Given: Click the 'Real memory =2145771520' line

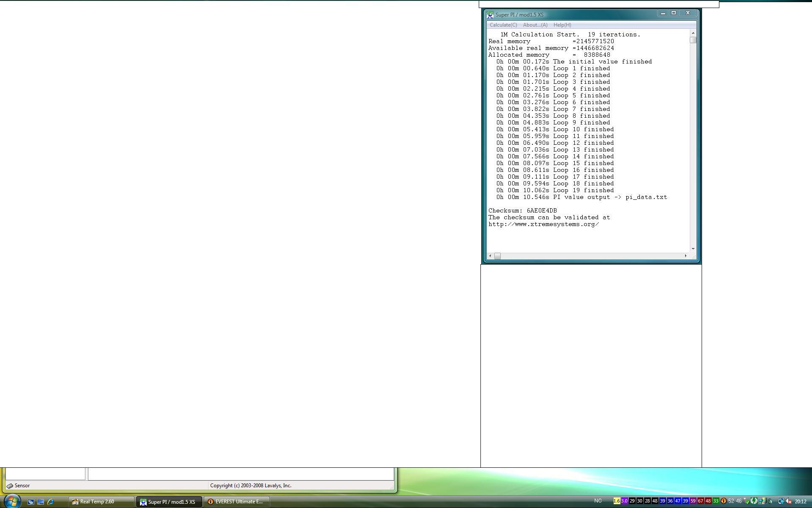Looking at the screenshot, I should pos(551,41).
